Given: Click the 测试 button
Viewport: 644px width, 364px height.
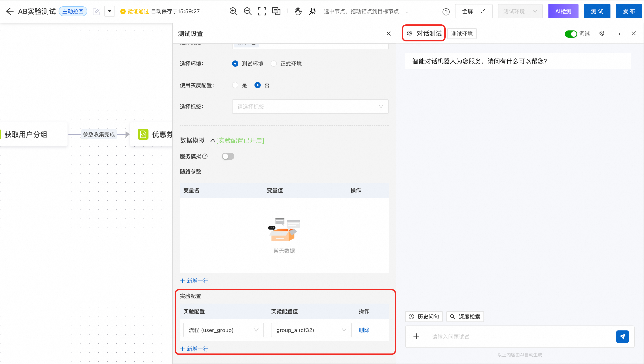Looking at the screenshot, I should pos(597,11).
